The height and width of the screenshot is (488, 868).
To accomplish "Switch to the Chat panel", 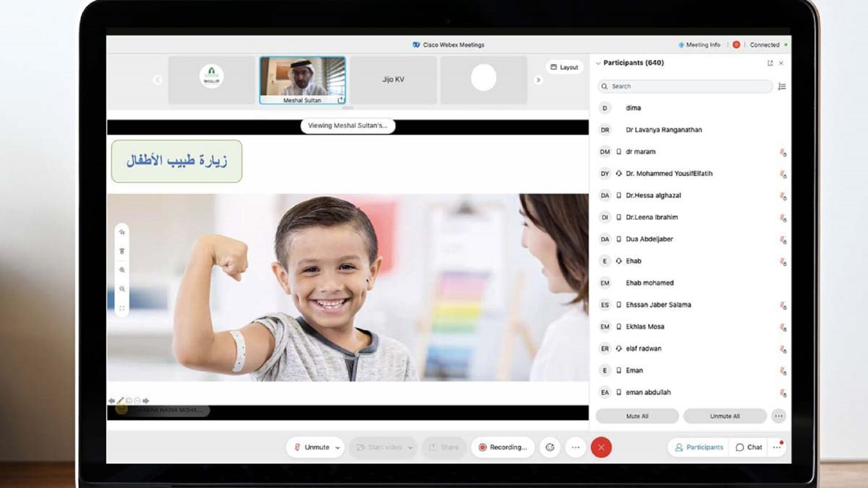I will [748, 447].
